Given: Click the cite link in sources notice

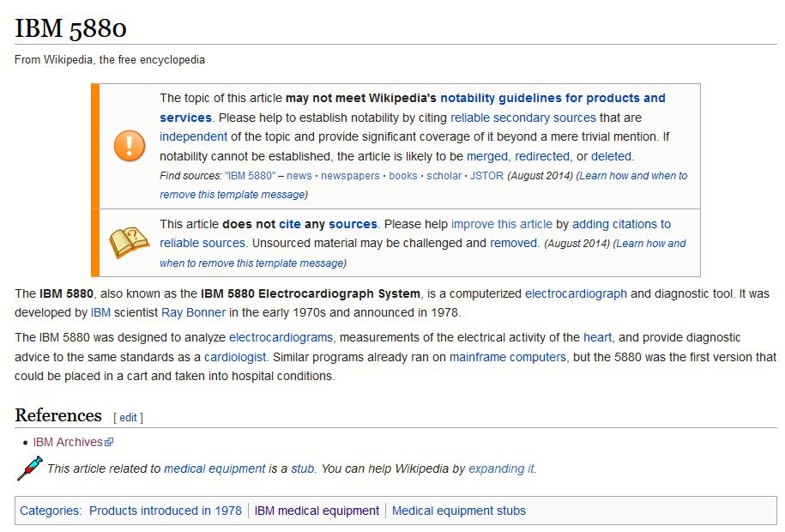Looking at the screenshot, I should [x=290, y=224].
